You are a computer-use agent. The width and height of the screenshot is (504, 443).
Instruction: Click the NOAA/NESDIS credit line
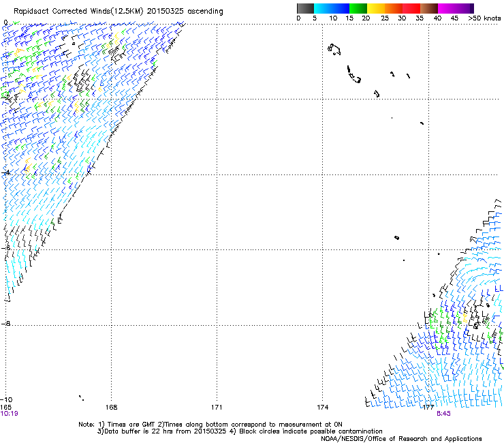point(401,439)
